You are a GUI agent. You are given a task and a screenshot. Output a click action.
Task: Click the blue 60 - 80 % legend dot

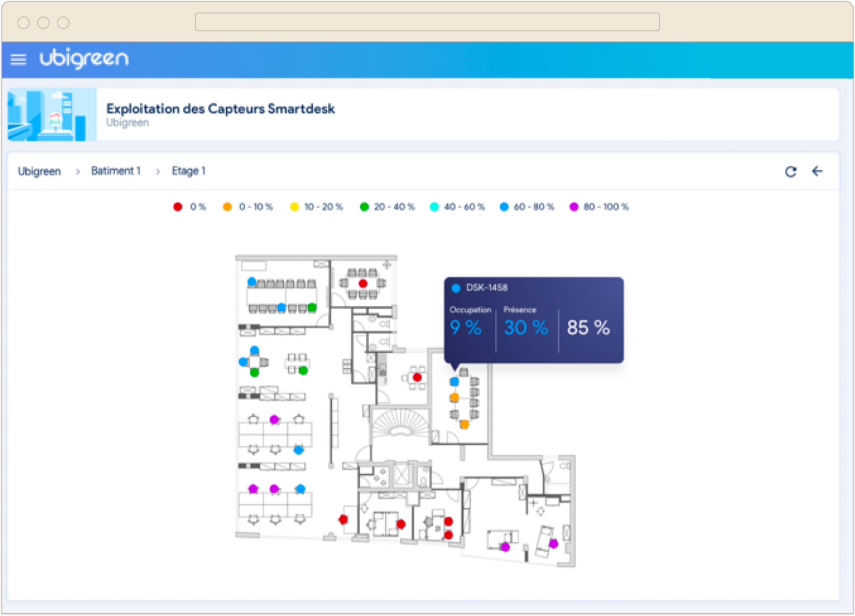pyautogui.click(x=504, y=207)
